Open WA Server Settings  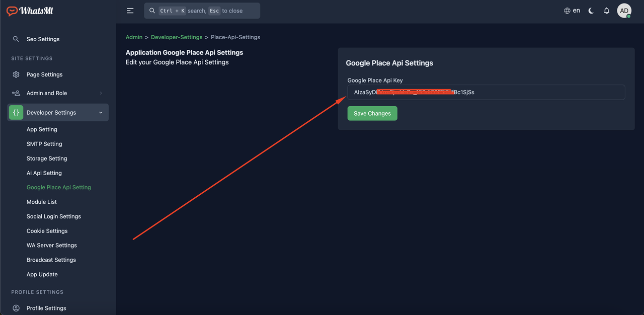(52, 246)
